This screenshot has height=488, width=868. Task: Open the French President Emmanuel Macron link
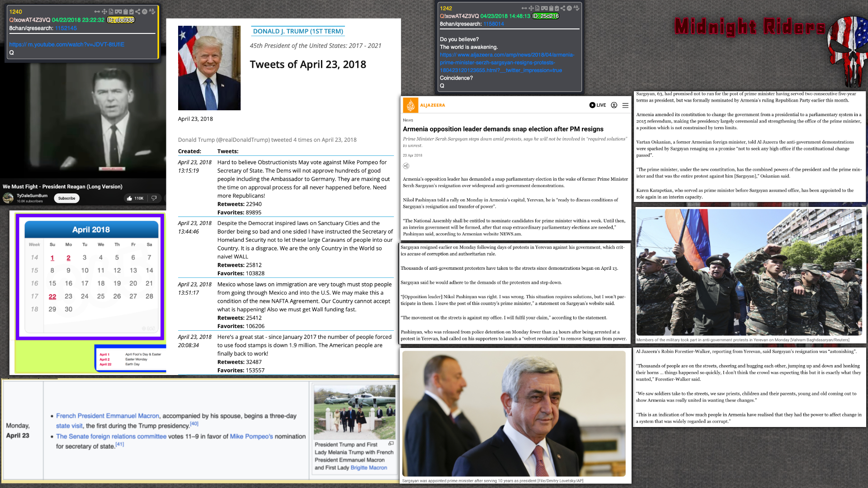pyautogui.click(x=108, y=416)
